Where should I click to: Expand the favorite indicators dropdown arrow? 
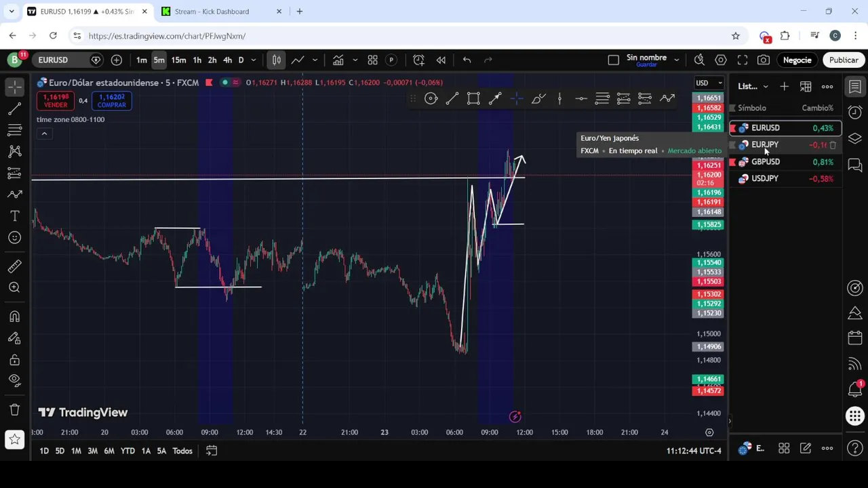tap(355, 60)
